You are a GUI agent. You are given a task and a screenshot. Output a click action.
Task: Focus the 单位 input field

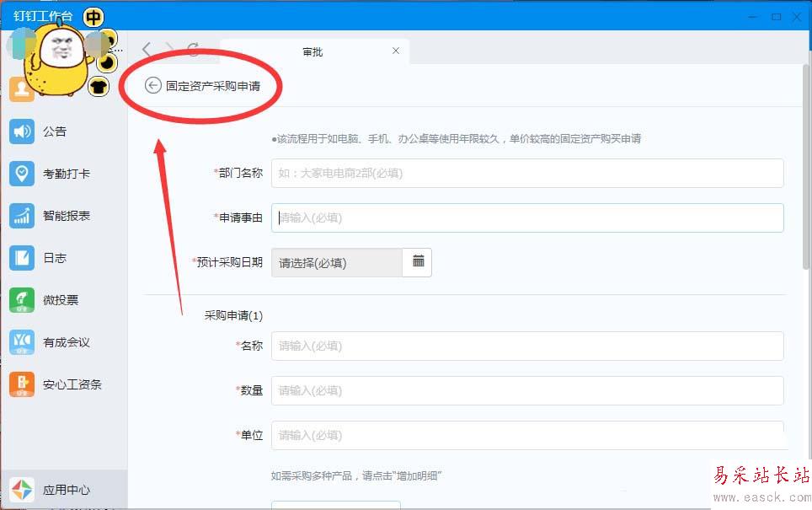tap(527, 435)
